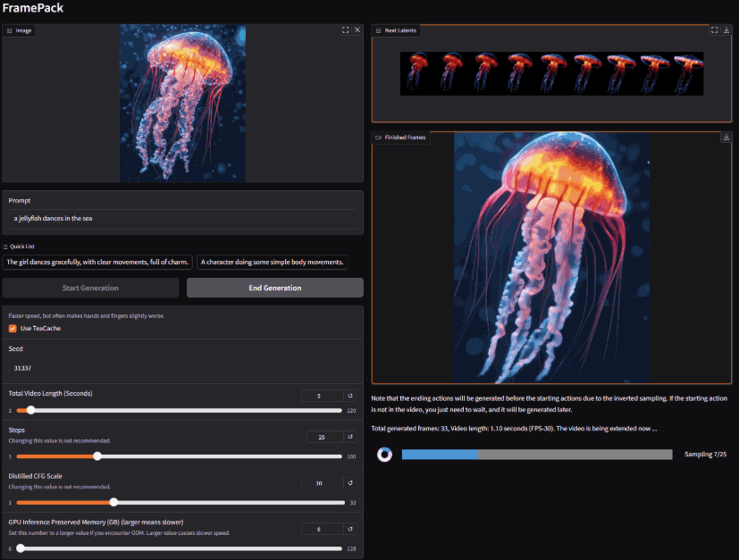Click into the Seed input field
Image resolution: width=739 pixels, height=560 pixels.
[182, 367]
